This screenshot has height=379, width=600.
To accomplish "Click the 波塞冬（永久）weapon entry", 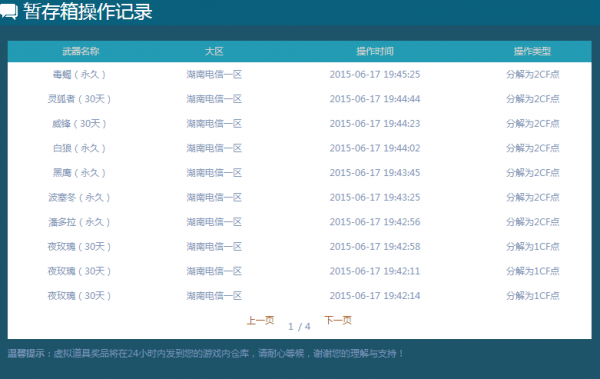I will pos(79,198).
